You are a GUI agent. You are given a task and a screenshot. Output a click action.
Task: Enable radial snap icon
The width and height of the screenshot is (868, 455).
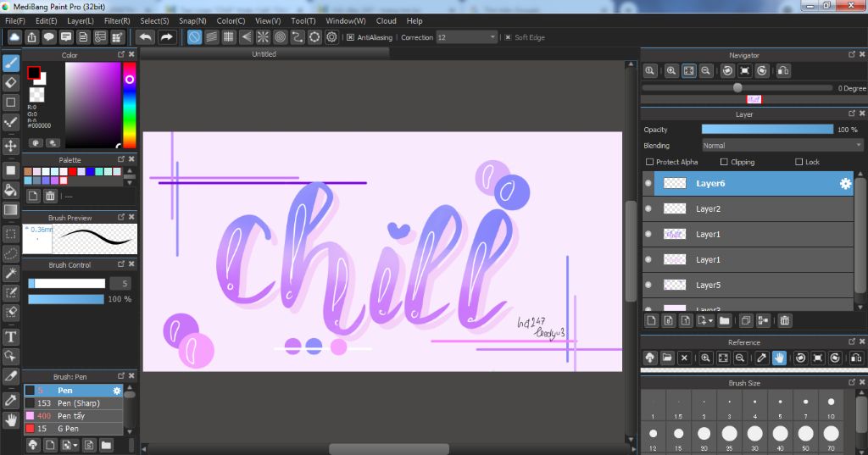[263, 37]
